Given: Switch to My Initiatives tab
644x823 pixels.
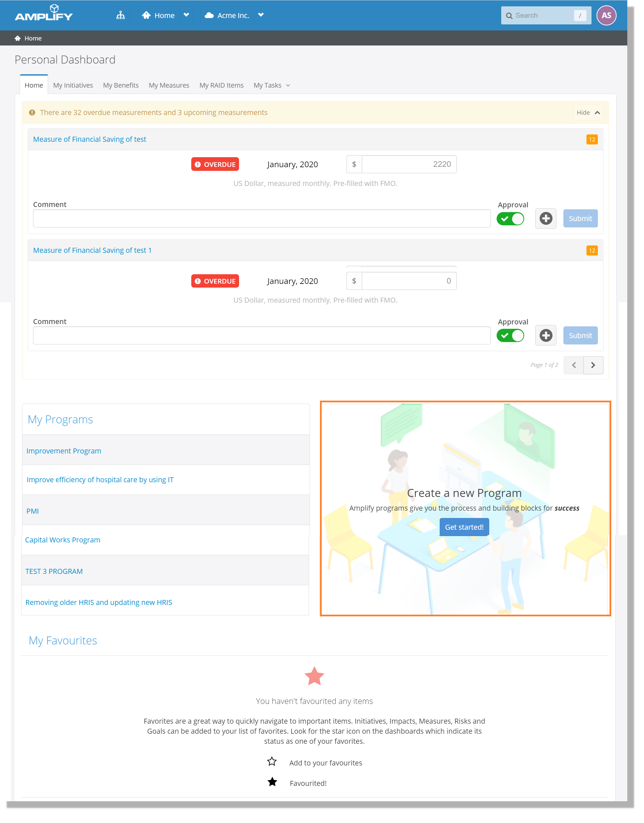Looking at the screenshot, I should 73,86.
